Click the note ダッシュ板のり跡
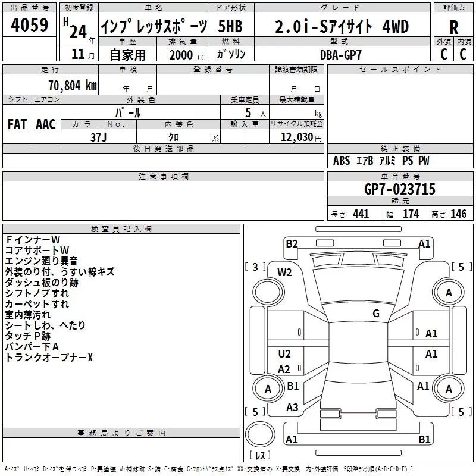The height and width of the screenshot is (476, 476). (x=42, y=282)
